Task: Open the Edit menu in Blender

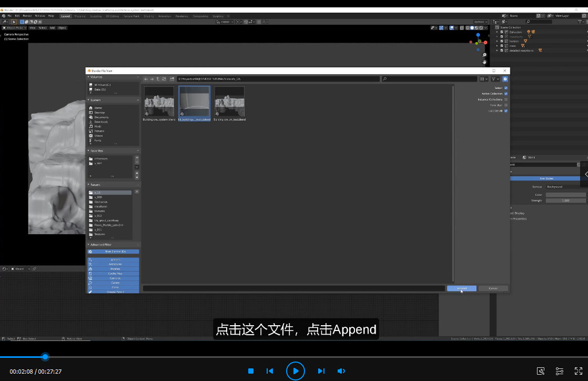Action: click(x=17, y=16)
